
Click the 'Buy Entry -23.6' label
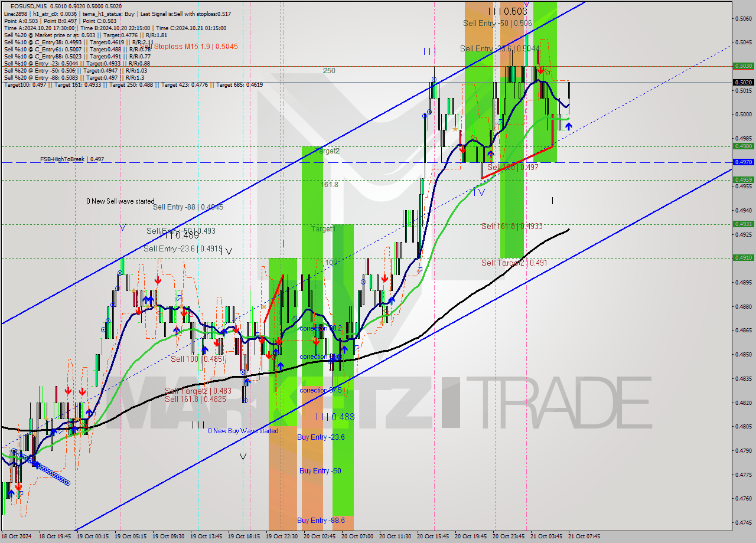(x=321, y=437)
